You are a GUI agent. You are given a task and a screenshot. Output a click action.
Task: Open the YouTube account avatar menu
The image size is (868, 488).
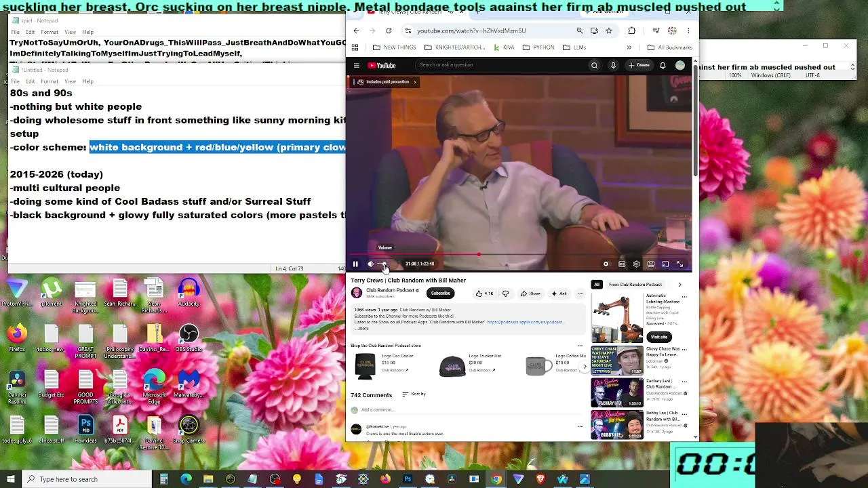680,65
